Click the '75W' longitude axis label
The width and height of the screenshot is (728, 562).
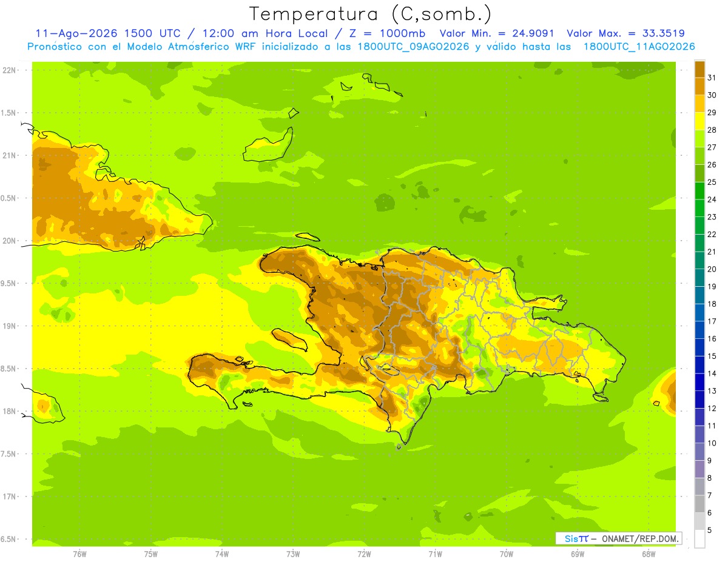[x=151, y=554]
